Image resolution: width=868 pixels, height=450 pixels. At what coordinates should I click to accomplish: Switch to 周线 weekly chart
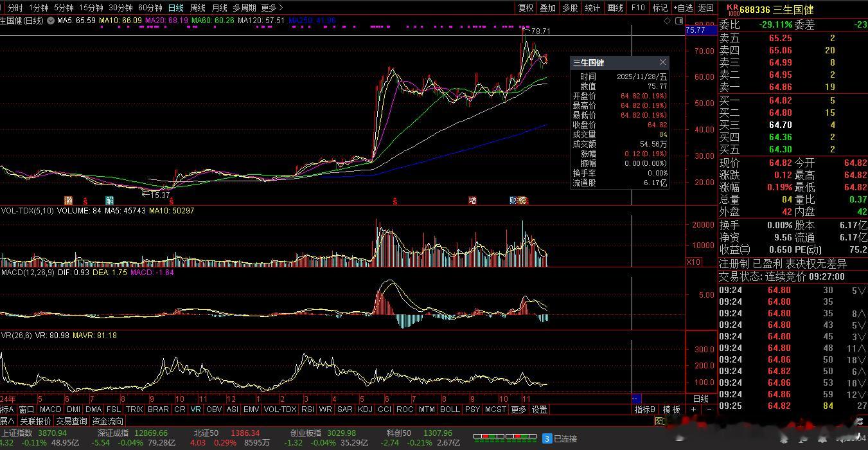(197, 8)
